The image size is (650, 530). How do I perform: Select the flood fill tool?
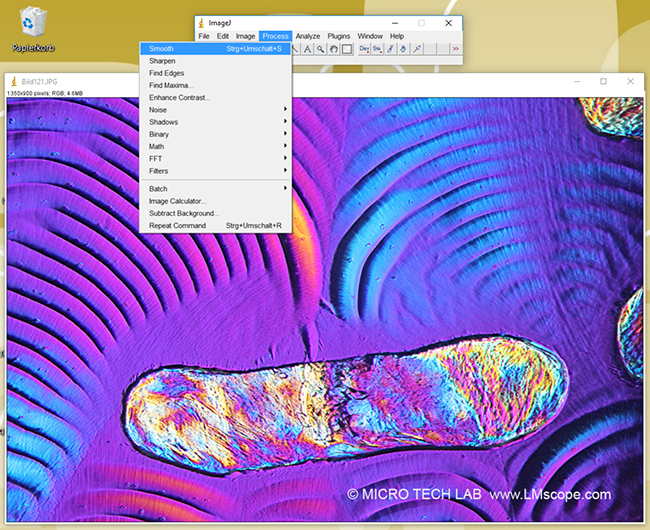[403, 48]
